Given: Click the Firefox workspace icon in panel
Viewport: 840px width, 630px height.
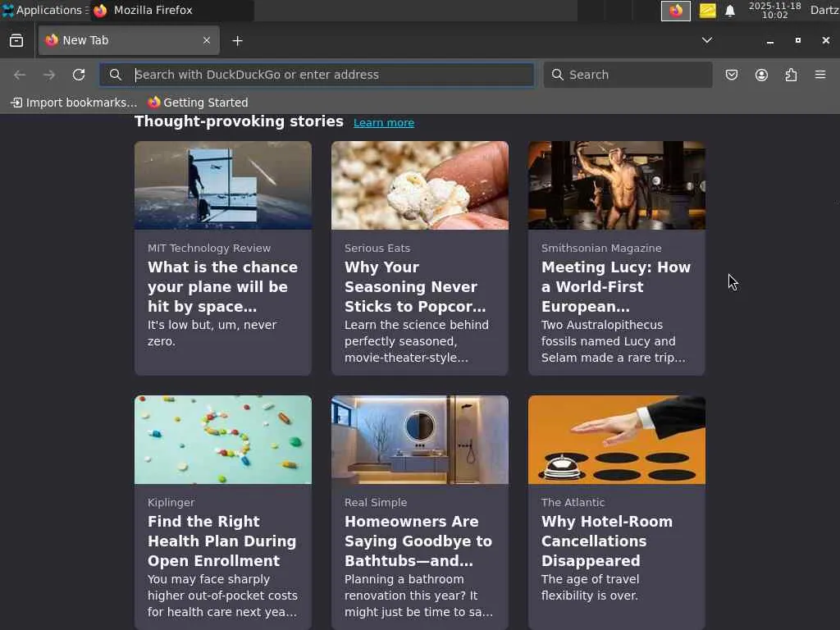Looking at the screenshot, I should [x=676, y=11].
